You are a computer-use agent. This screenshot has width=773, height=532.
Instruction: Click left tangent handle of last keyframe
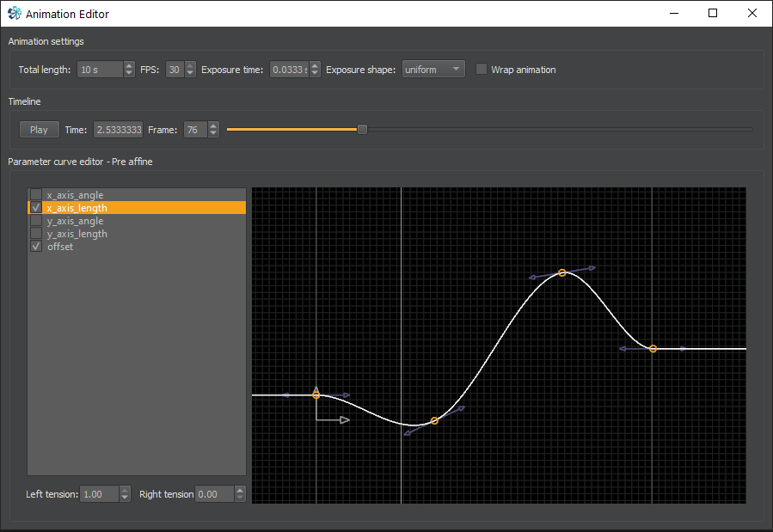pyautogui.click(x=623, y=349)
